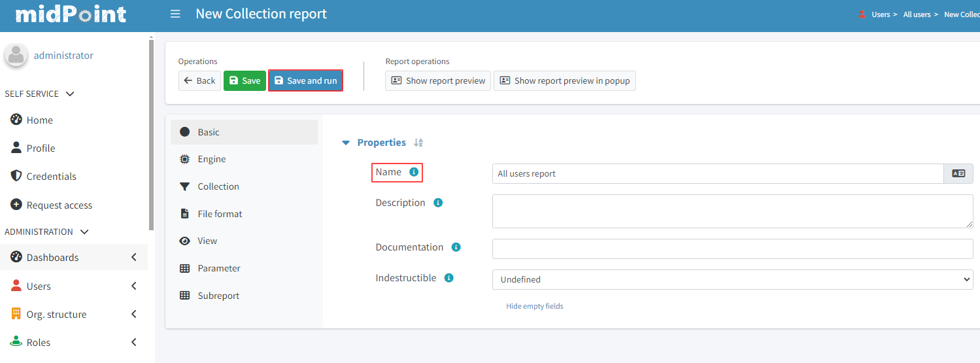Click the sort icon next to Properties
The height and width of the screenshot is (363, 980).
coord(418,143)
